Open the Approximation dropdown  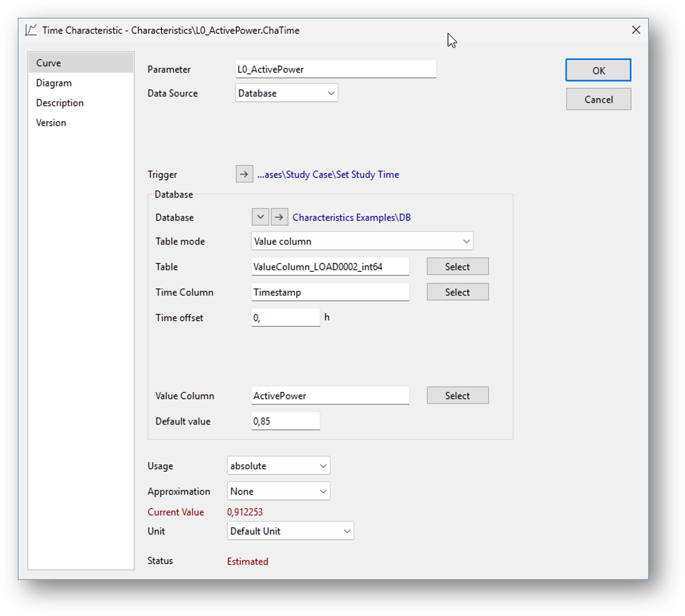coord(278,492)
